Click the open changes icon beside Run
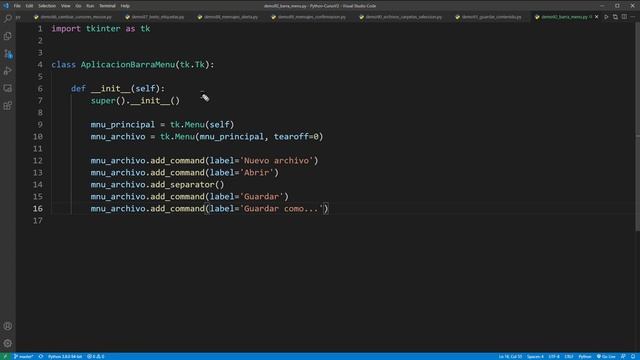Image resolution: width=640 pixels, height=360 pixels. (615, 17)
